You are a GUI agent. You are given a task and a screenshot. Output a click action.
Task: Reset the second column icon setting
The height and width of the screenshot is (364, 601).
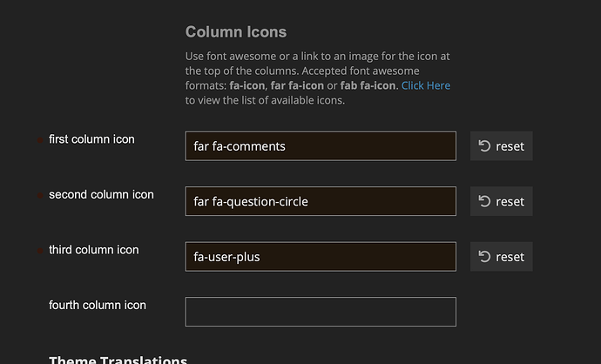pos(502,201)
